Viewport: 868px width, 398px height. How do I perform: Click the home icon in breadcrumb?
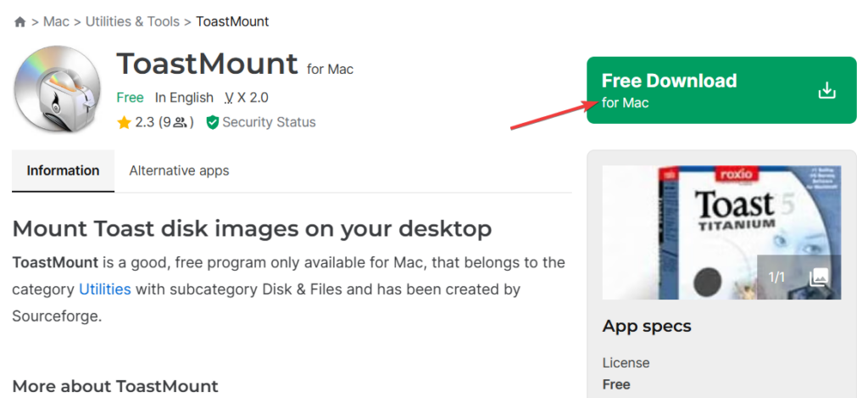[20, 22]
